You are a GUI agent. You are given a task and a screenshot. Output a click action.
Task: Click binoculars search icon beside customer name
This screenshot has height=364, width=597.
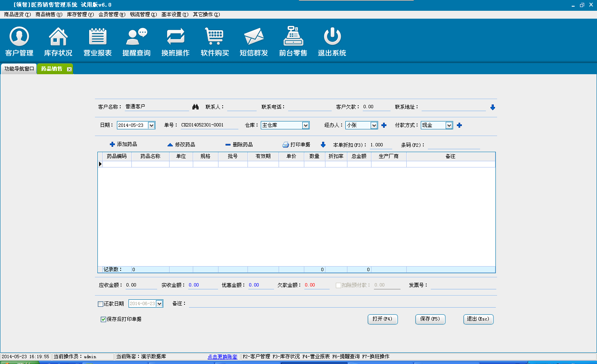point(195,107)
